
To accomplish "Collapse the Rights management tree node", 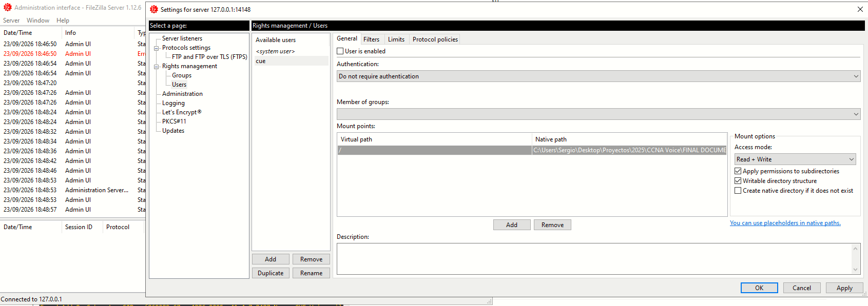I will click(157, 67).
